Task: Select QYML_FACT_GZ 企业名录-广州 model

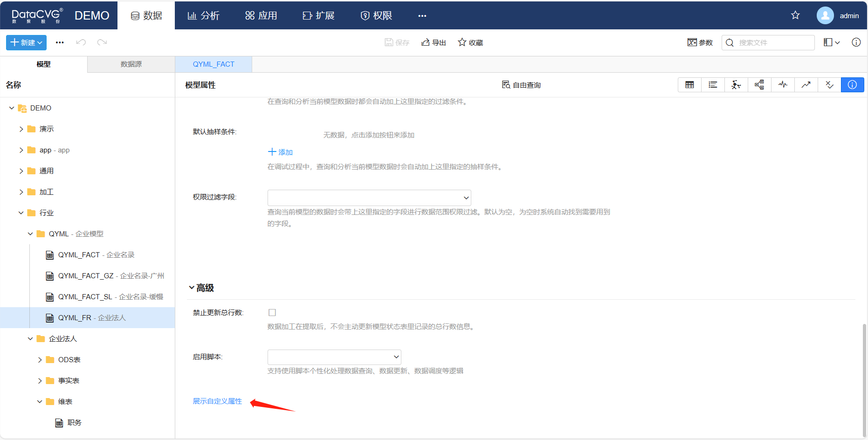Action: (x=105, y=276)
